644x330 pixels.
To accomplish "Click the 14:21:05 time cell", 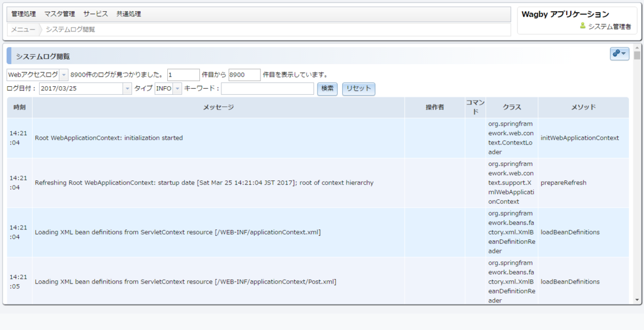I will pos(19,282).
